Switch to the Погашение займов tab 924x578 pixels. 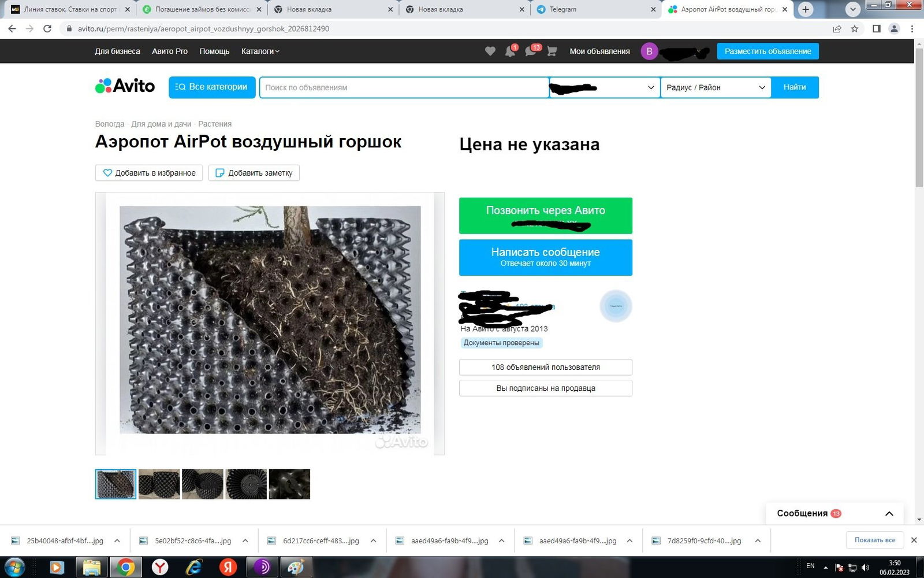(202, 9)
